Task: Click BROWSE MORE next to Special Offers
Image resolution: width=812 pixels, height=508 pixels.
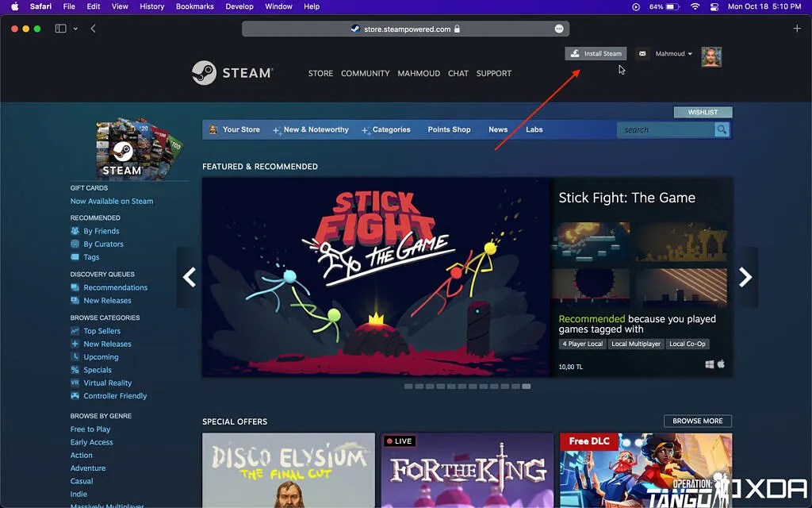Action: click(697, 421)
